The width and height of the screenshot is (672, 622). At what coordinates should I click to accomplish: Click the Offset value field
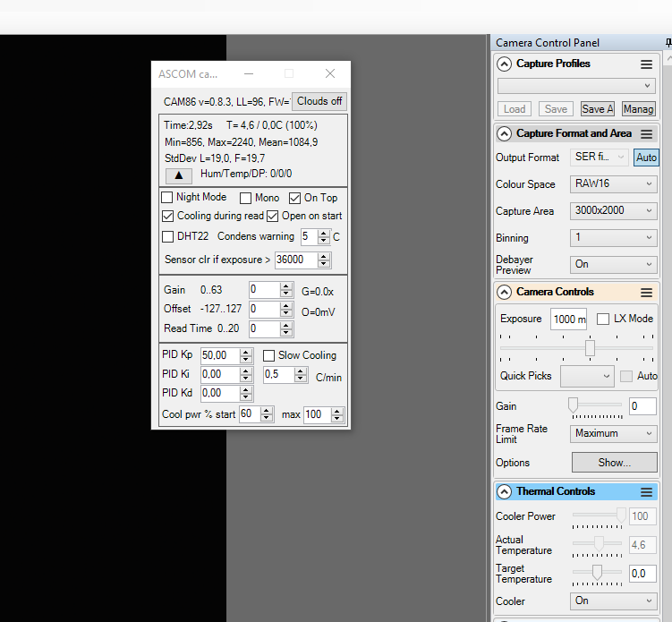coord(265,309)
